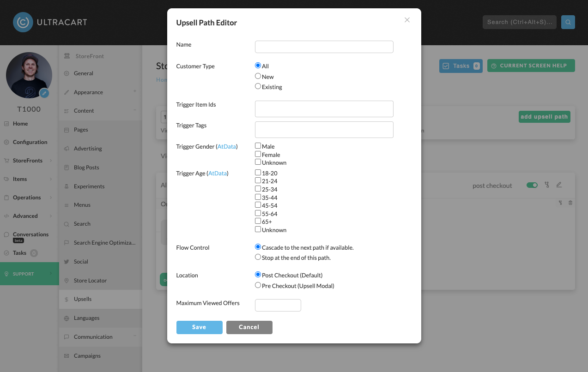This screenshot has width=588, height=372.
Task: Click the Items tag icon
Action: point(6,179)
